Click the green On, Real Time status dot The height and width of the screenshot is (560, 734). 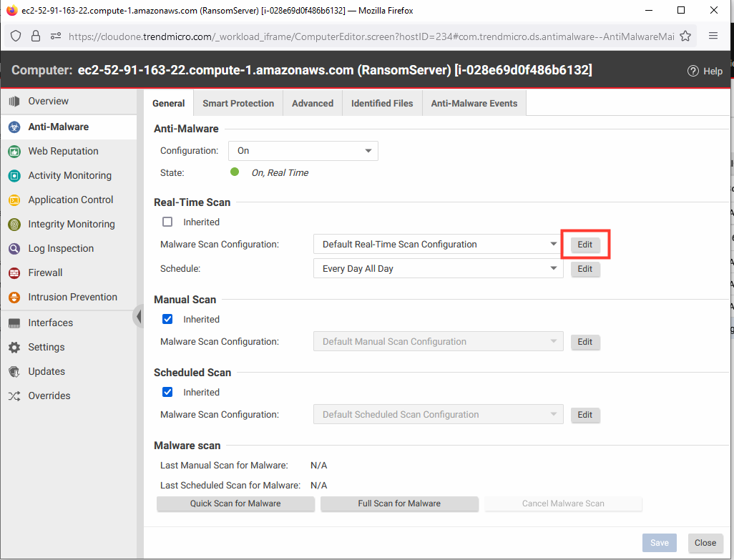click(x=235, y=172)
